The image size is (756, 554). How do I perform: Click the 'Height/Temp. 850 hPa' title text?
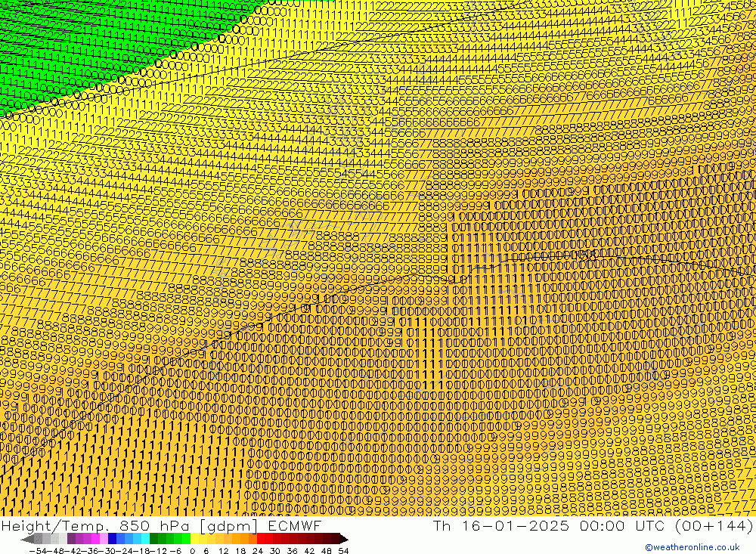(94, 526)
